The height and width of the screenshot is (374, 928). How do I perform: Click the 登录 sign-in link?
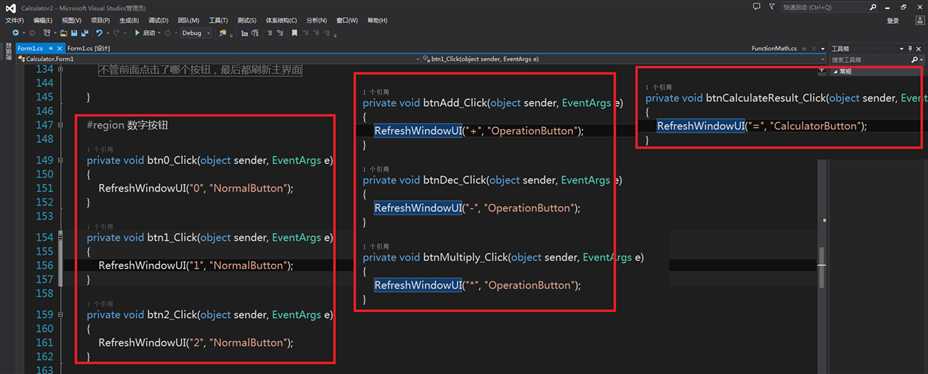pos(893,20)
